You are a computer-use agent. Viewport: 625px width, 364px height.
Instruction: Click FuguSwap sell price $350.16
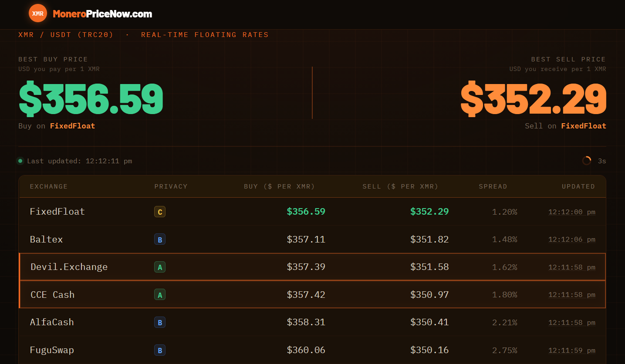pos(429,350)
